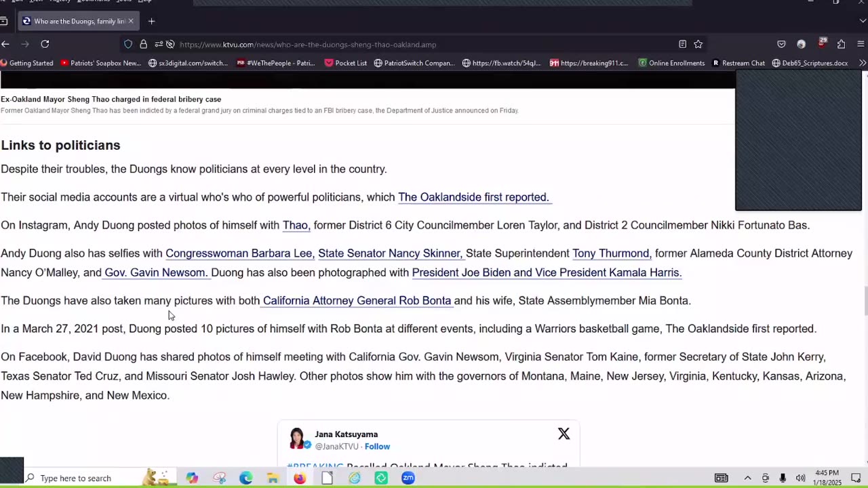The height and width of the screenshot is (488, 868).
Task: Show more bookmarks with double chevron
Action: (862, 63)
